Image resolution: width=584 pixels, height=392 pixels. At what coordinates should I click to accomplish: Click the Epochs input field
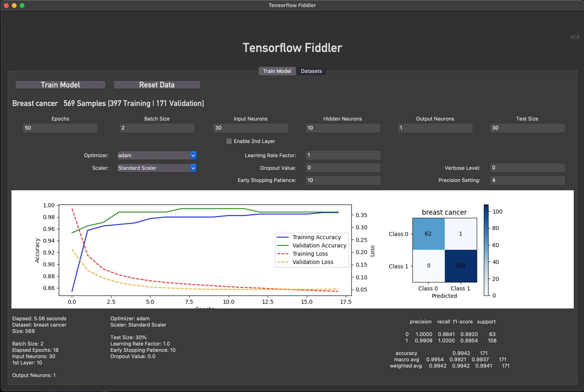(60, 128)
